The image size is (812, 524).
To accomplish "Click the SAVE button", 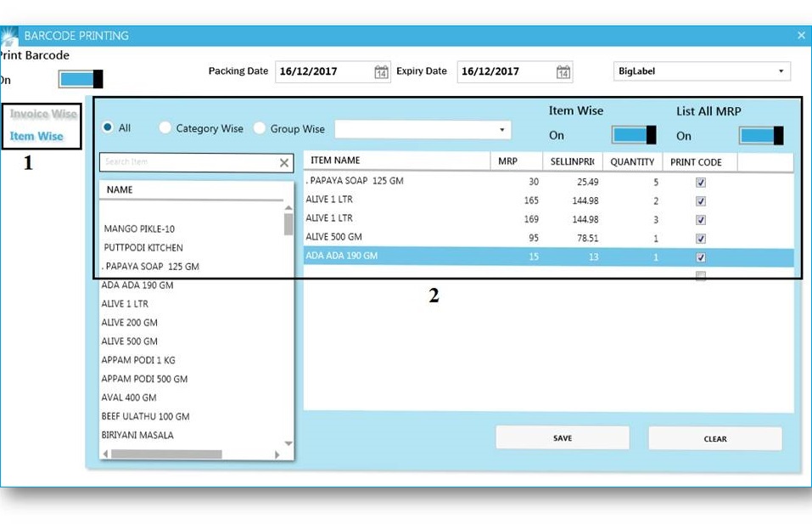I will 562,437.
